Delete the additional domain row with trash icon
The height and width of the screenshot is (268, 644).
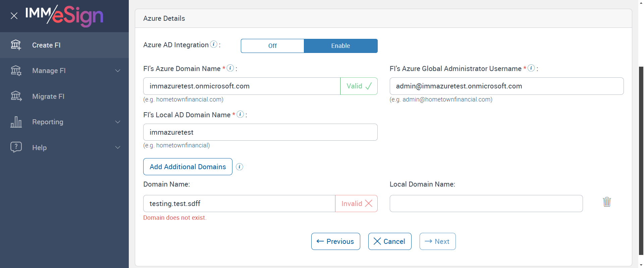pyautogui.click(x=607, y=202)
